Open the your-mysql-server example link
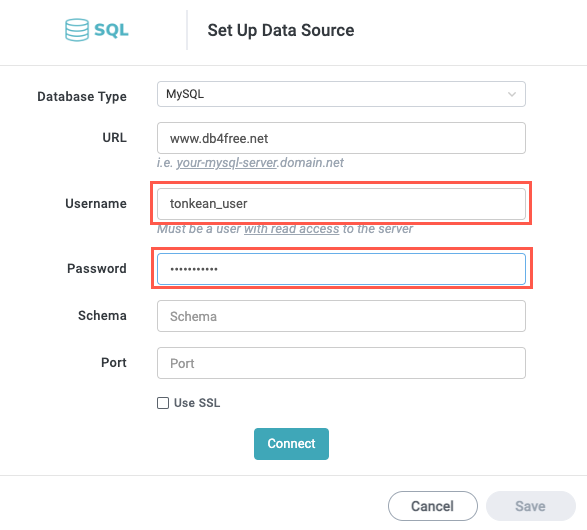 (x=227, y=163)
